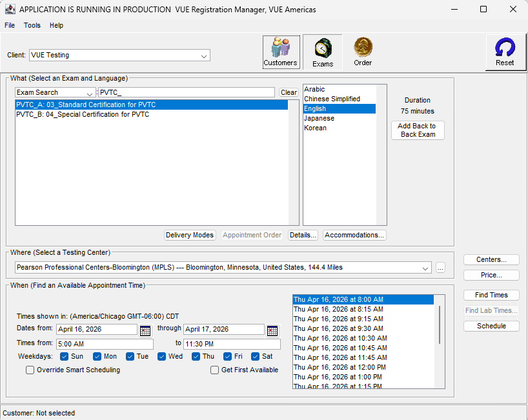Screen dimensions: 528x420
Task: Uncheck the Sun weekday checkbox
Action: 65,356
